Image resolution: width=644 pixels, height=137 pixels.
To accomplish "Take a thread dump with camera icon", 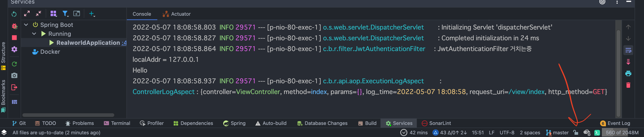I will click(14, 76).
